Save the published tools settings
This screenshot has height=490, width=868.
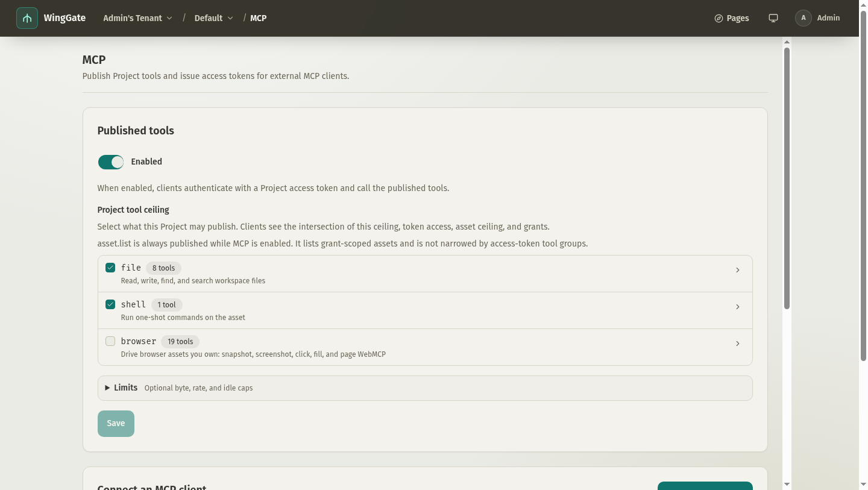pyautogui.click(x=116, y=424)
